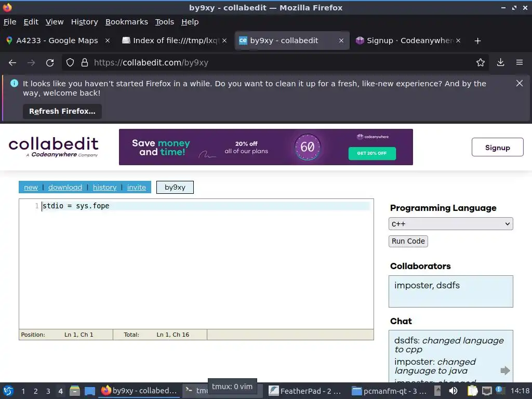Open the Edit menu
Image resolution: width=532 pixels, height=399 pixels.
point(31,22)
